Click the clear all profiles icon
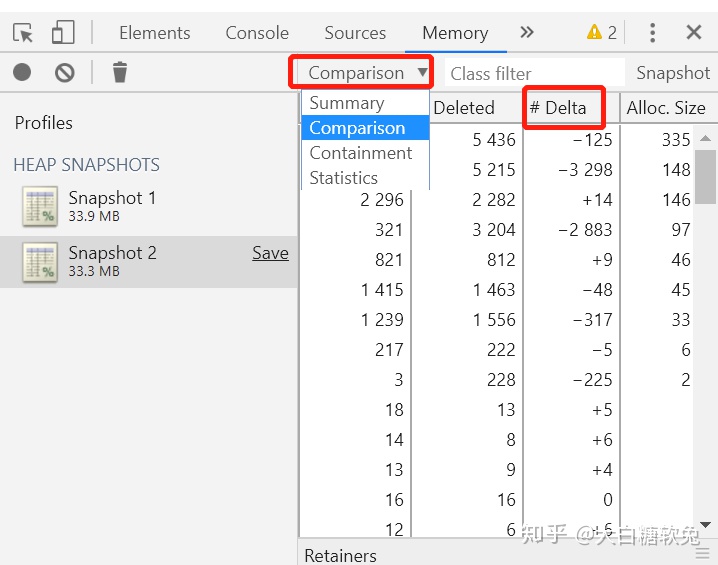Image resolution: width=718 pixels, height=565 pixels. click(x=64, y=72)
